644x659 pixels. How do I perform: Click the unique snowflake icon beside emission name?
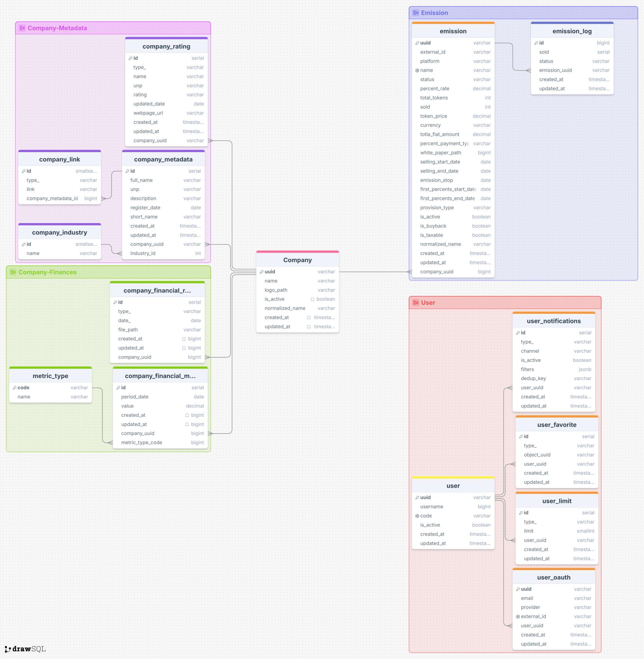[x=417, y=70]
